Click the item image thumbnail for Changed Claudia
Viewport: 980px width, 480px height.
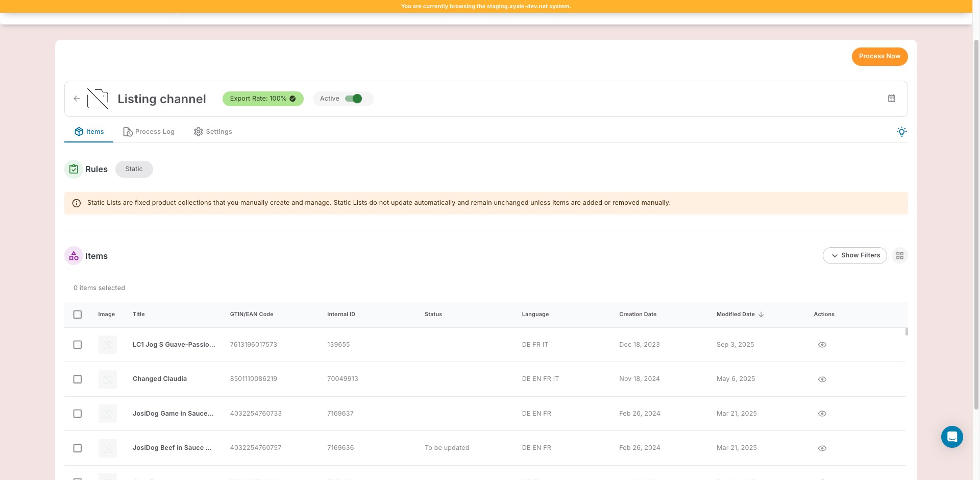[x=108, y=379]
